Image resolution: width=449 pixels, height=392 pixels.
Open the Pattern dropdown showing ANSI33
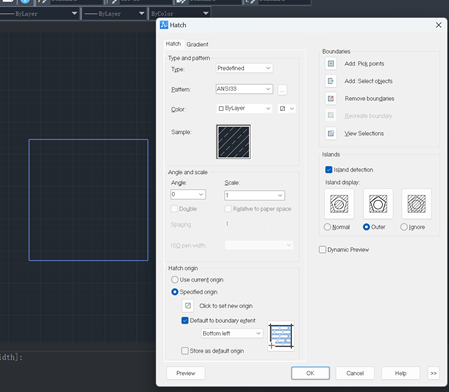244,89
